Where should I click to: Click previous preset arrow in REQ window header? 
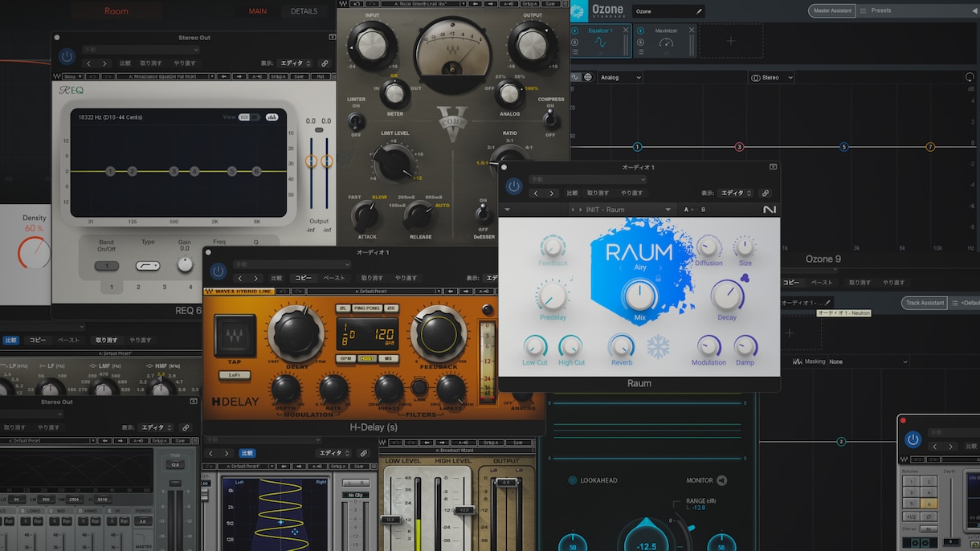[88, 63]
